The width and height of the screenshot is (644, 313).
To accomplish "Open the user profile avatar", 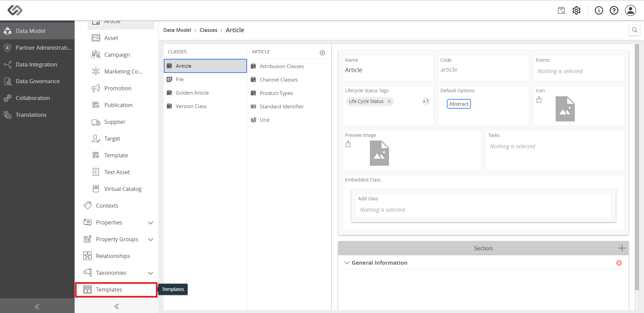I will tap(631, 10).
